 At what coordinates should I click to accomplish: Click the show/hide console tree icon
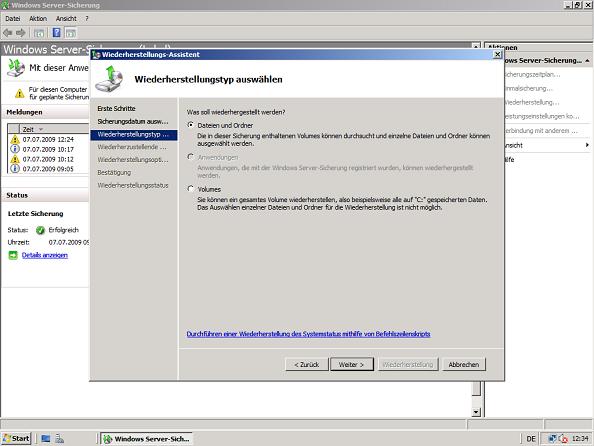(39, 33)
